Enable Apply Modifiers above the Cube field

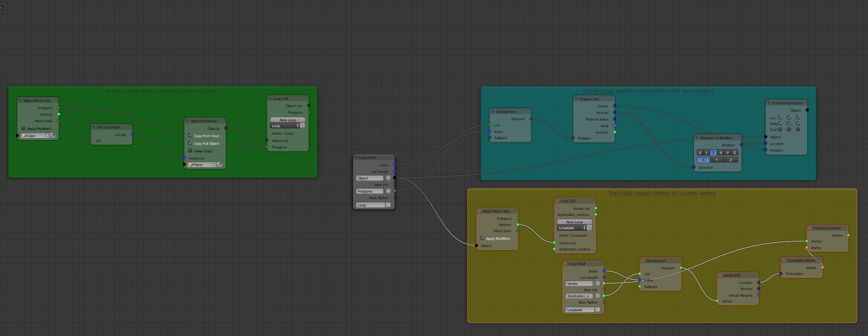tap(23, 128)
